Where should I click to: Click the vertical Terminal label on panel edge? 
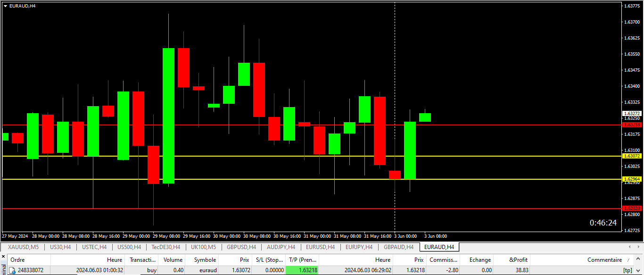3,270
